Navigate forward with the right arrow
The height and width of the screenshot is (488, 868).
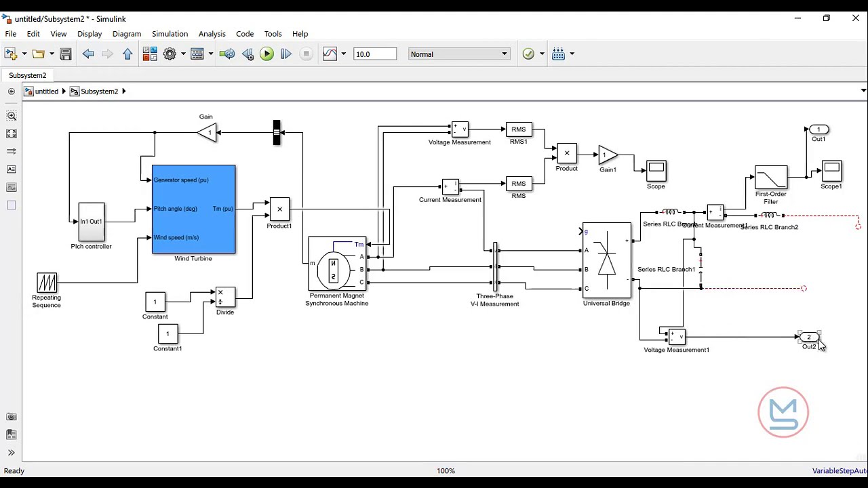pos(107,54)
